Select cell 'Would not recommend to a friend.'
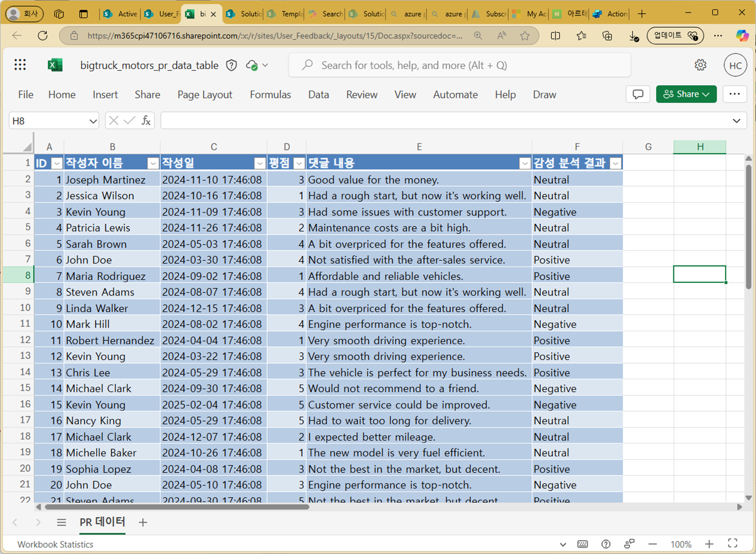Viewport: 756px width, 554px height. pos(419,389)
